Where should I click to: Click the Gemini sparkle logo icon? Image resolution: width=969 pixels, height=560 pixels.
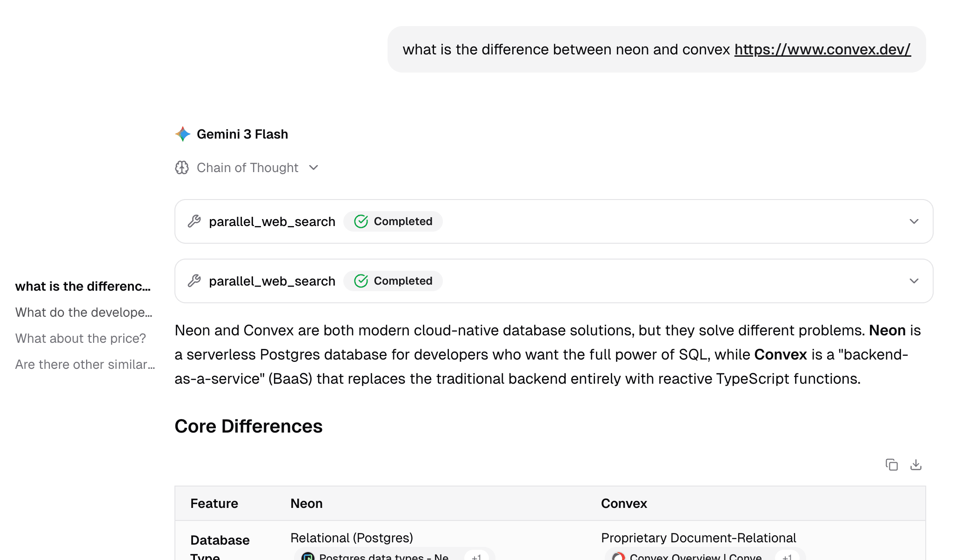(x=182, y=134)
